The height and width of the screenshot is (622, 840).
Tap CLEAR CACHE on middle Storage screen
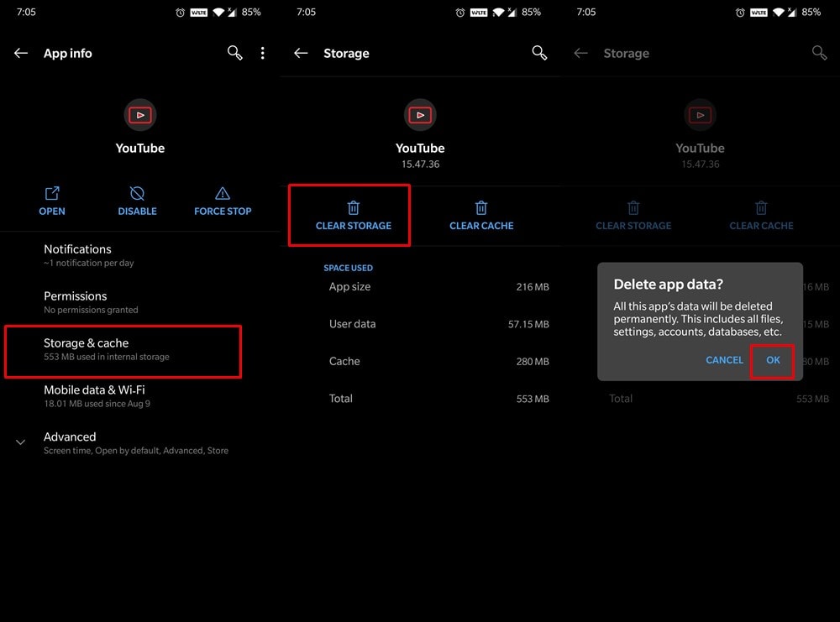(x=481, y=216)
